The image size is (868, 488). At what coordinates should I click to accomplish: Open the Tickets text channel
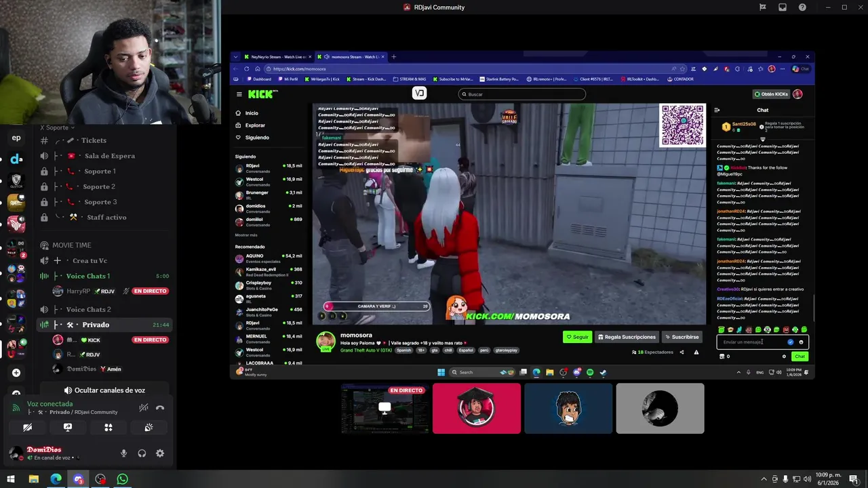click(x=104, y=140)
